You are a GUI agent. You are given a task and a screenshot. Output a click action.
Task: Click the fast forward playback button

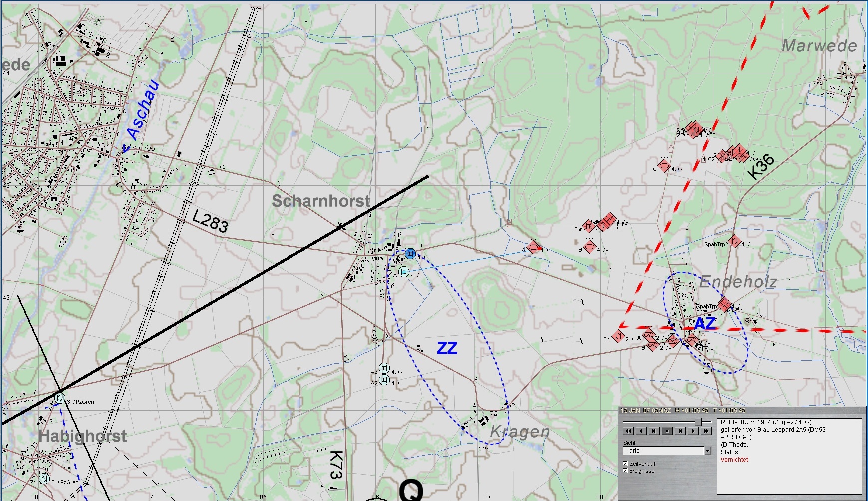[x=706, y=431]
